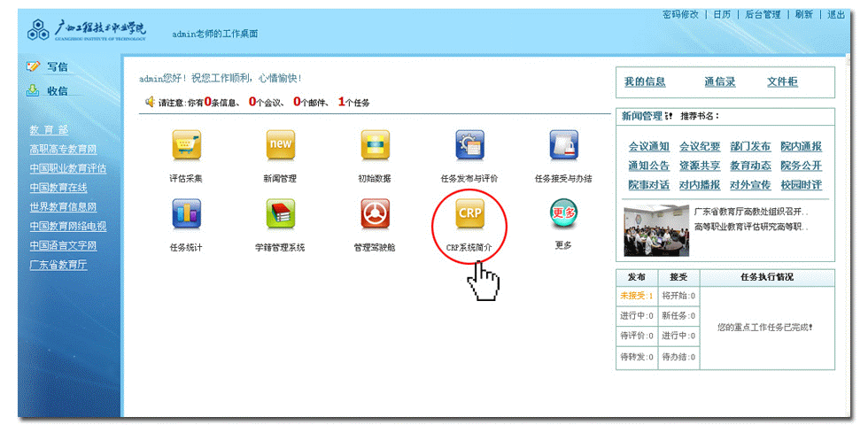Screen dimensions: 868x425
Task: Open the 管理驾驶舱 steering wheel icon
Action: [x=375, y=213]
